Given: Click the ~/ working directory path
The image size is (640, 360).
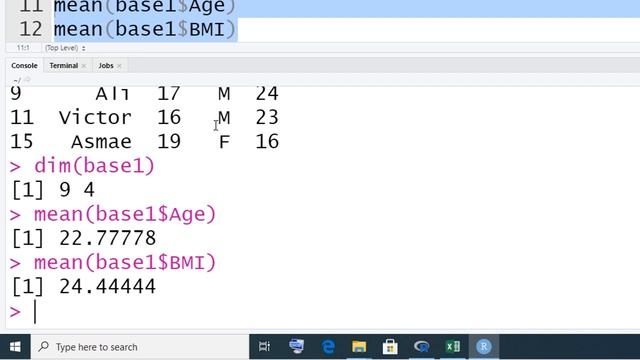Looking at the screenshot, I should tap(17, 80).
